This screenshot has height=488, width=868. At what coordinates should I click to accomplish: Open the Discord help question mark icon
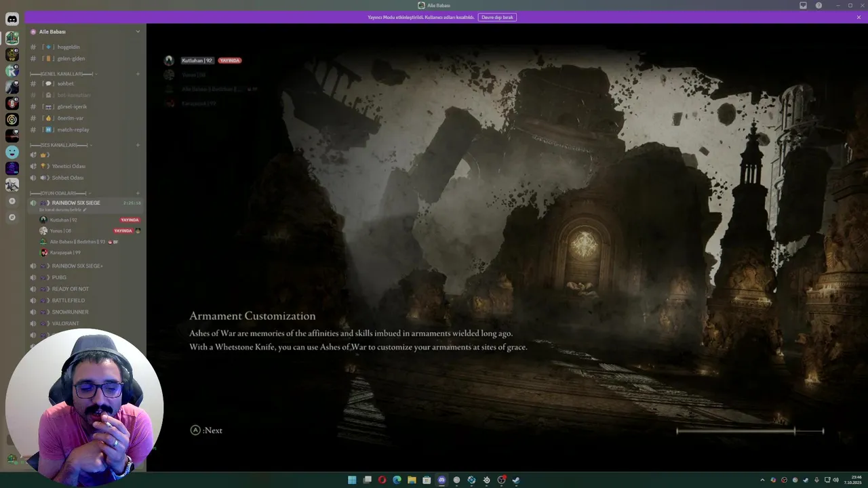[x=818, y=5]
